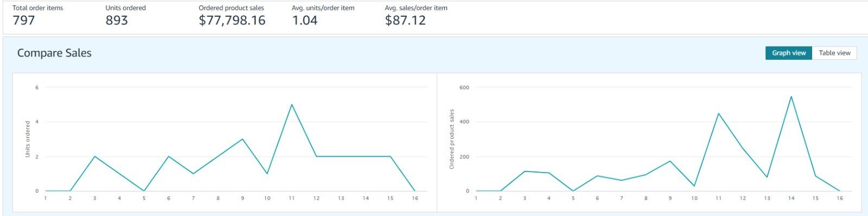Image resolution: width=868 pixels, height=216 pixels.
Task: Switch to Graph view
Action: coord(789,53)
